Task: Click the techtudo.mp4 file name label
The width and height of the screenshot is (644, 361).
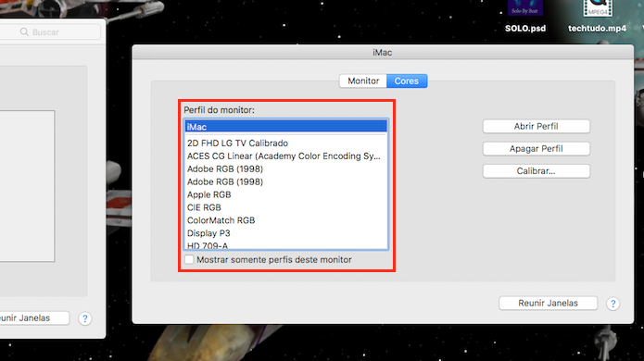Action: coord(597,29)
